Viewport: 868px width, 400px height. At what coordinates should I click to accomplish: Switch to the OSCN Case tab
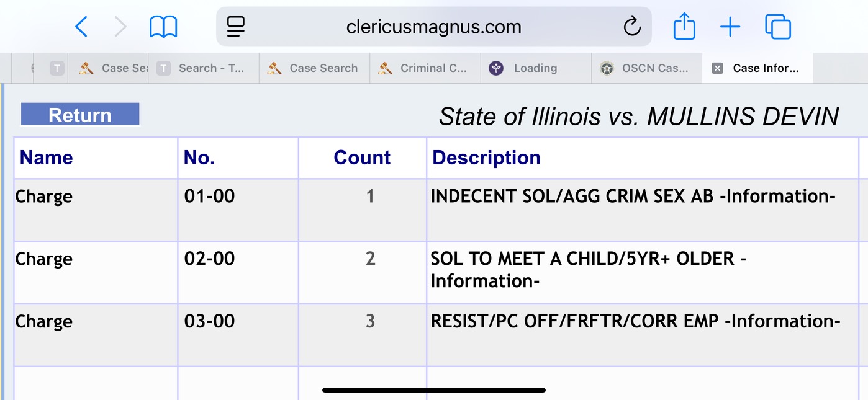click(646, 68)
